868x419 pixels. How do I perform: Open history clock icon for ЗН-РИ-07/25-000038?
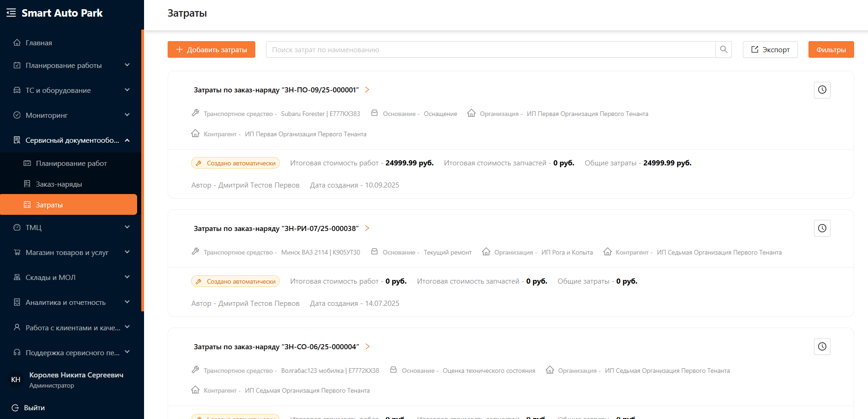(822, 228)
